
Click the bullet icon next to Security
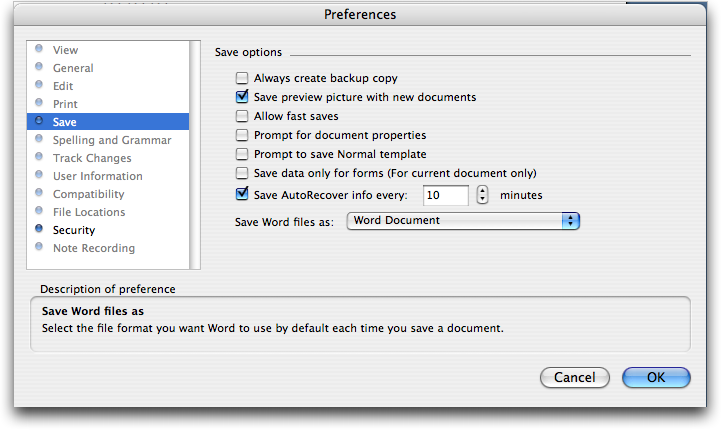click(x=39, y=229)
